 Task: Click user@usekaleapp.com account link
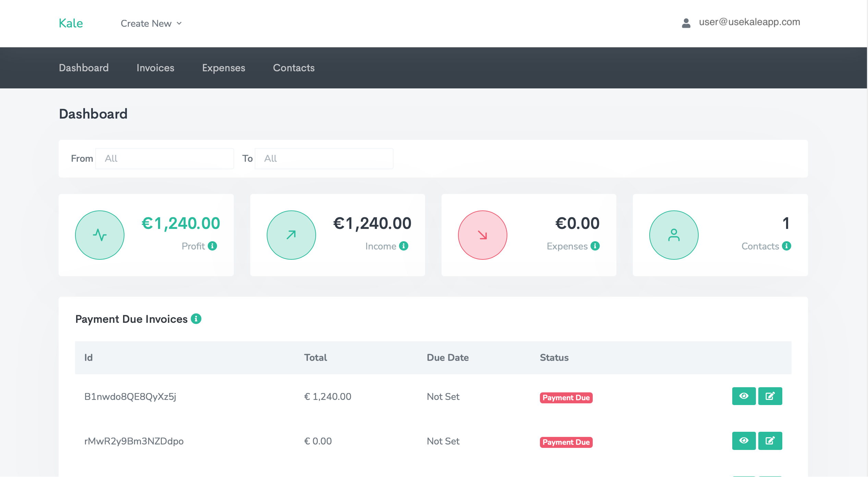pyautogui.click(x=749, y=22)
